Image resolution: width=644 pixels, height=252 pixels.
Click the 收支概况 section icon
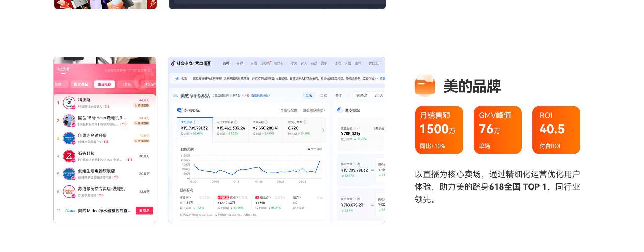(x=340, y=110)
